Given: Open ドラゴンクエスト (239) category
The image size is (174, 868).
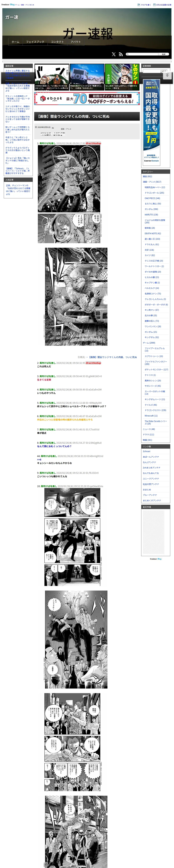Looking at the screenshot, I should coord(155,410).
